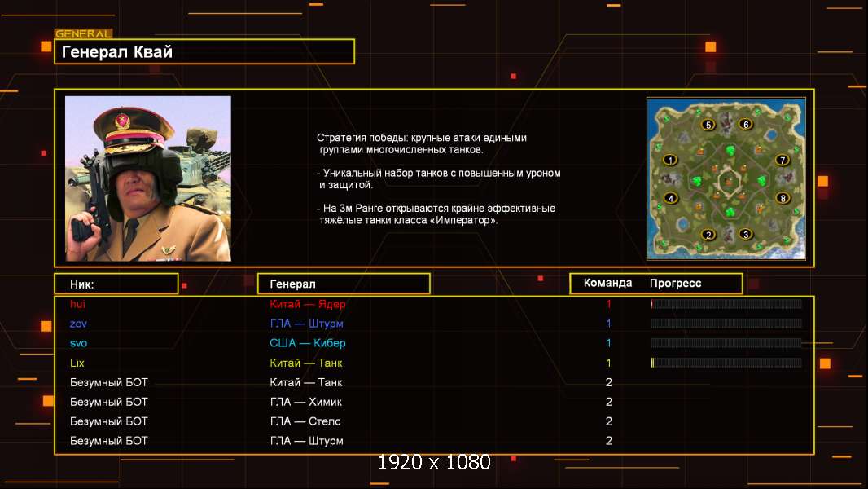Click 'ГЛА — Химик' bot general entry
Viewport: 868px width, 489px height.
click(x=306, y=402)
